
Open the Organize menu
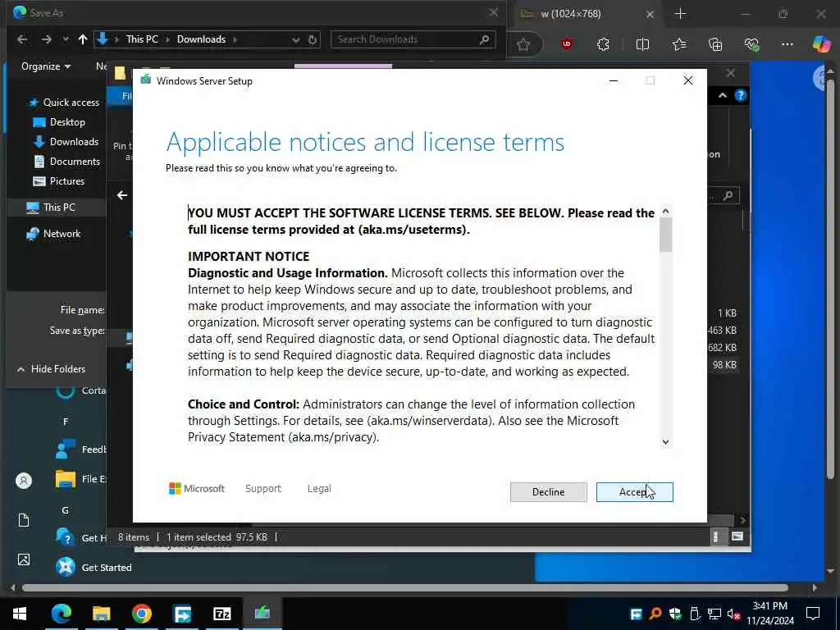(46, 66)
